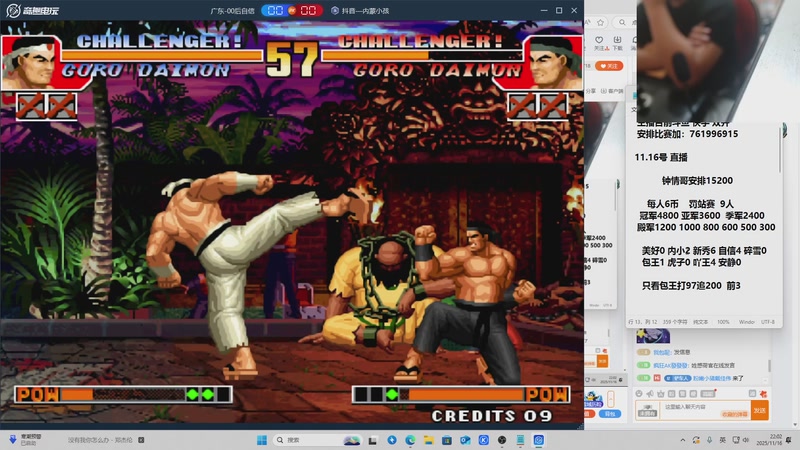
Task: Click the 分享 share link
Action: pos(591,91)
